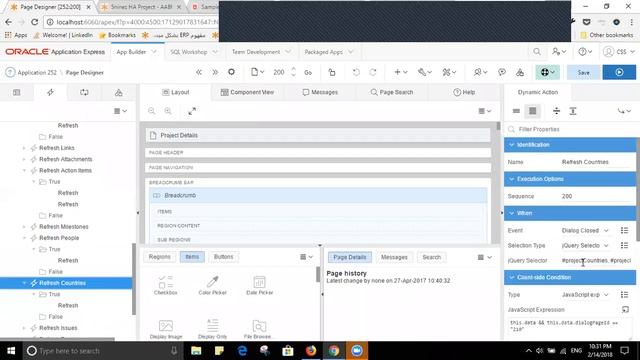
Task: Open the Messages tab beside Component View
Action: 320,92
